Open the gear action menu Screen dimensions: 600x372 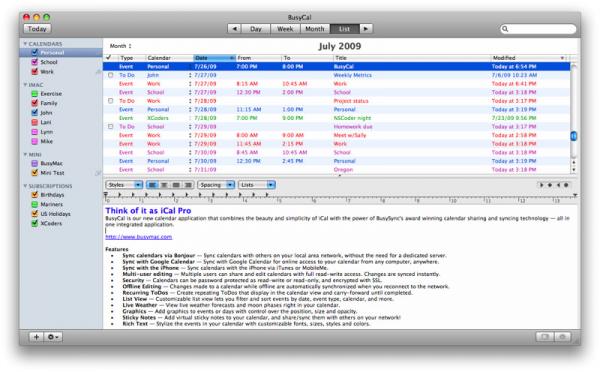[x=53, y=337]
